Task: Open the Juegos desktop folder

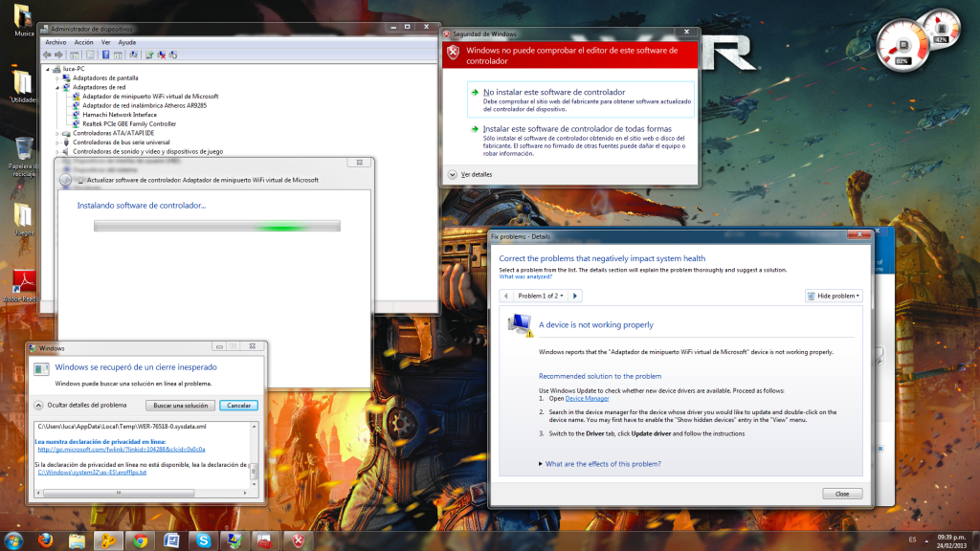Action: 24,220
